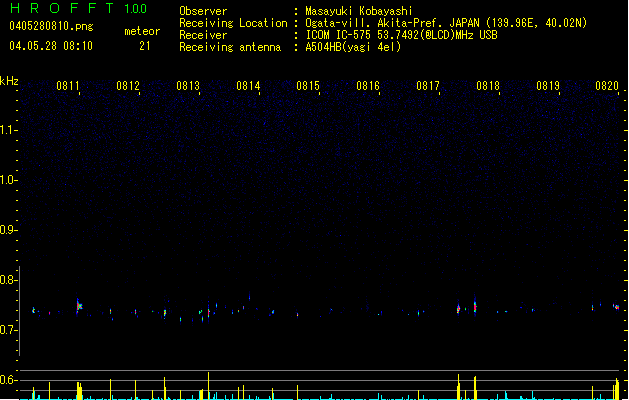Click the 0814 time axis marker
This screenshot has height=400, width=629.
tap(248, 86)
